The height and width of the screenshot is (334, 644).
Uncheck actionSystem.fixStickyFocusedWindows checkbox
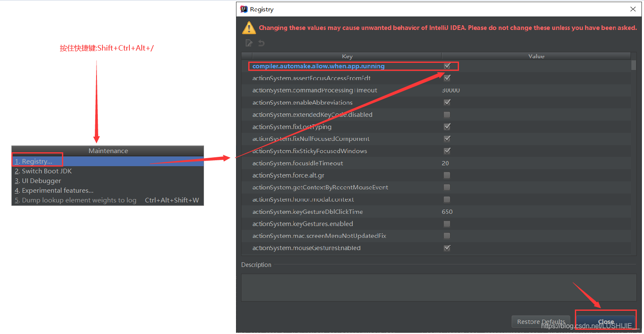(x=447, y=151)
